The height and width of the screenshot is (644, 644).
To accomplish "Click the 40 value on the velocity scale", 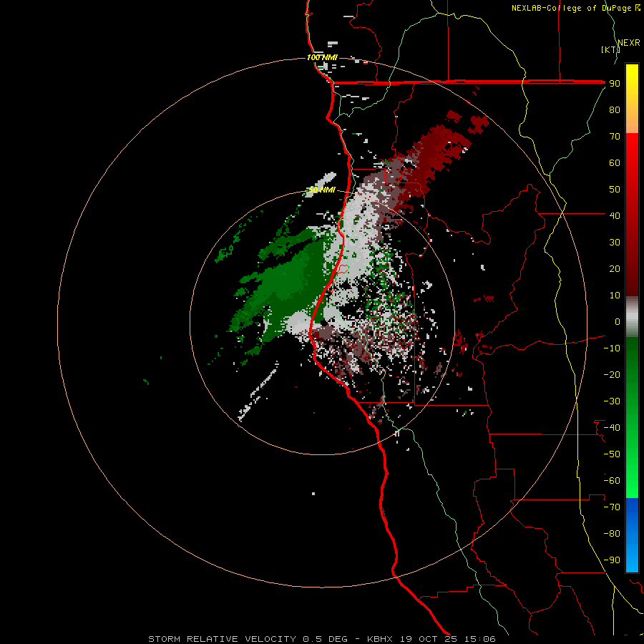I will point(615,216).
